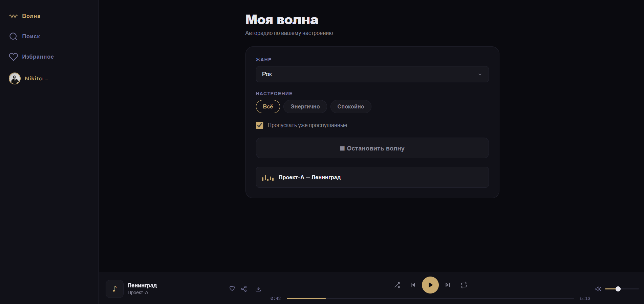Viewport: 644px width, 304px height.
Task: Select the Энергично mood chip
Action: coord(305,107)
